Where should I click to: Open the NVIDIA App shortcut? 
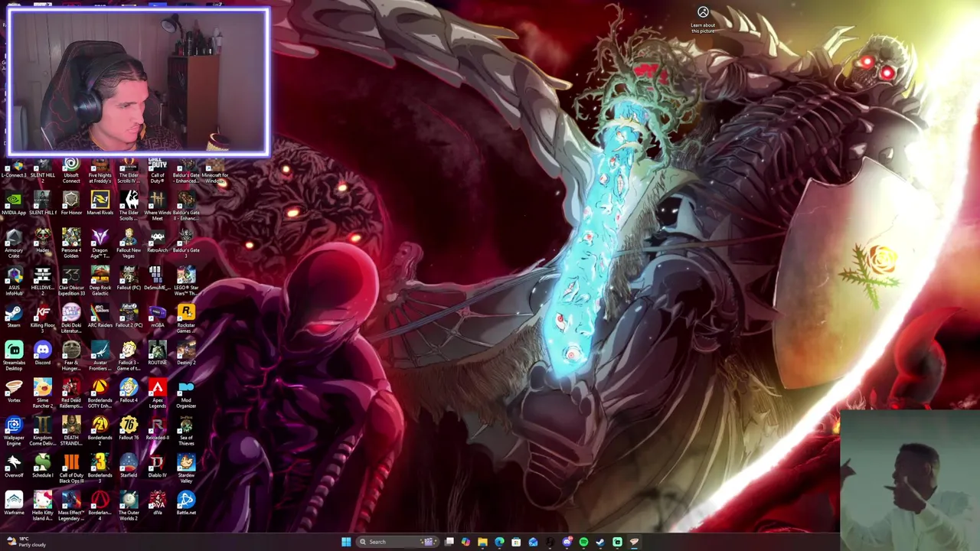[x=14, y=204]
